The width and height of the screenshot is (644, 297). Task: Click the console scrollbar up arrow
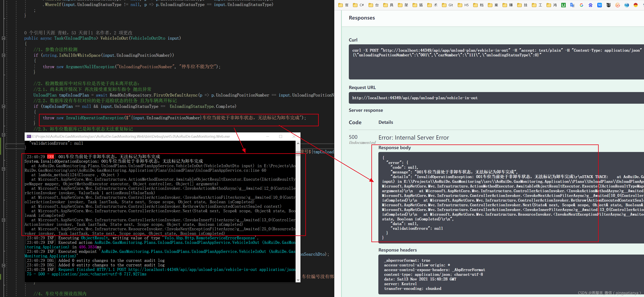298,143
